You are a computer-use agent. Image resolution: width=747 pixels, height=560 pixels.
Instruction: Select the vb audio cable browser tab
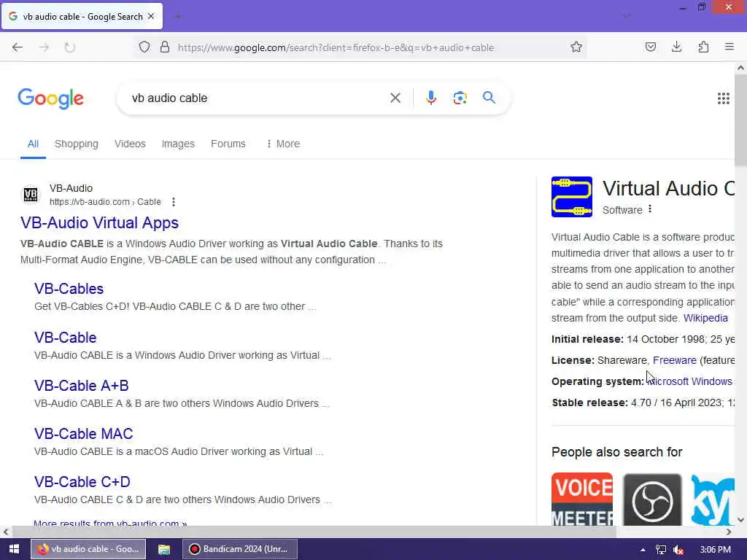pyautogui.click(x=82, y=16)
